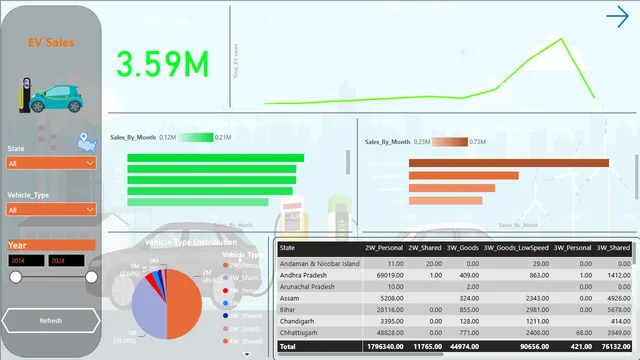The image size is (640, 360).
Task: Sort table by 3W_Goods column header
Action: [x=462, y=248]
